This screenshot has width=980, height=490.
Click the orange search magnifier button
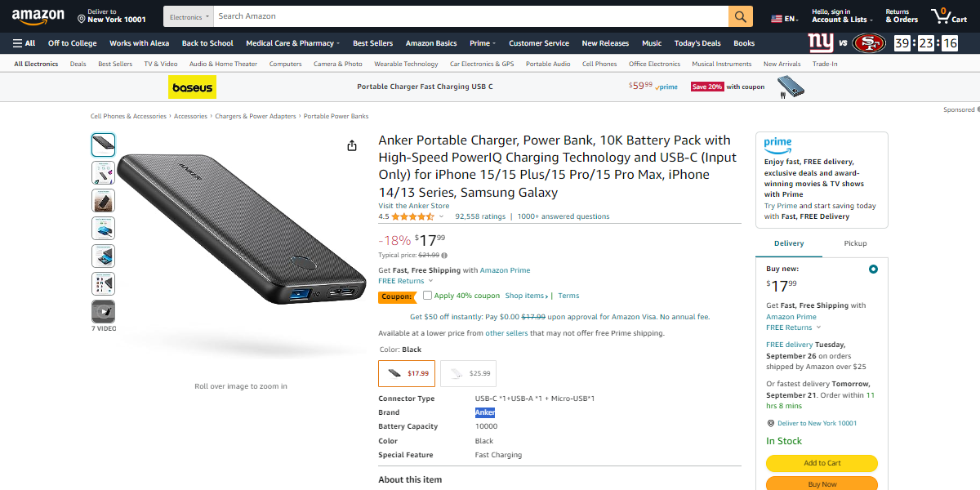coord(740,16)
